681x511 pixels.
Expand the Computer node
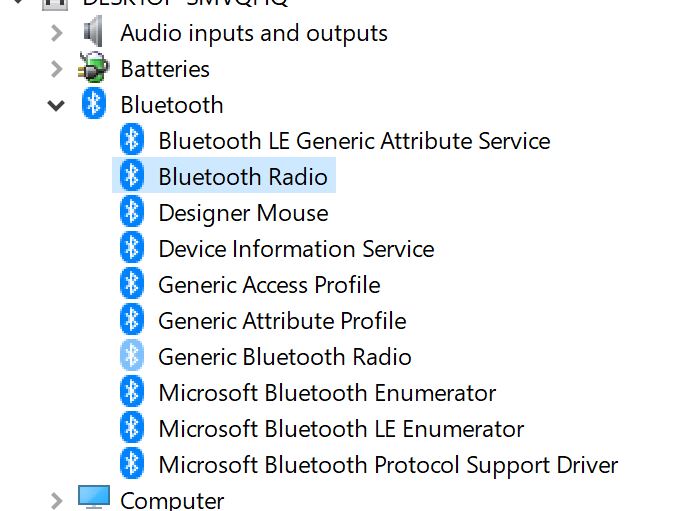click(x=56, y=499)
